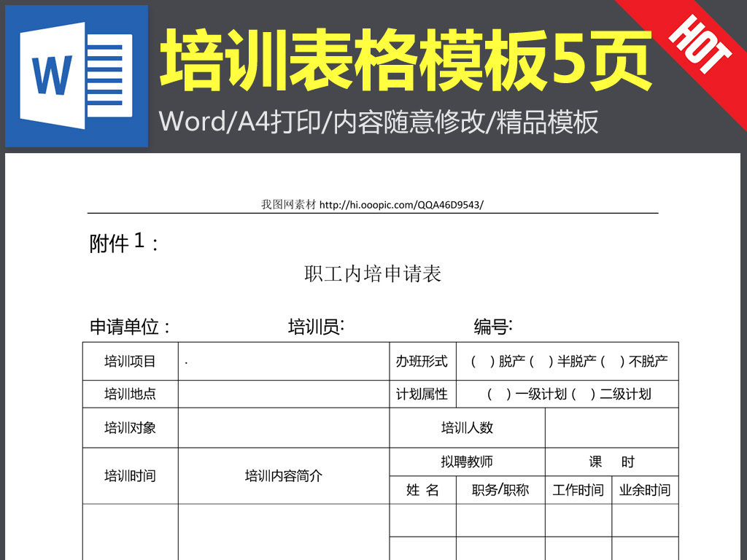
Task: Click the 培训人数 value cell
Action: tap(611, 428)
